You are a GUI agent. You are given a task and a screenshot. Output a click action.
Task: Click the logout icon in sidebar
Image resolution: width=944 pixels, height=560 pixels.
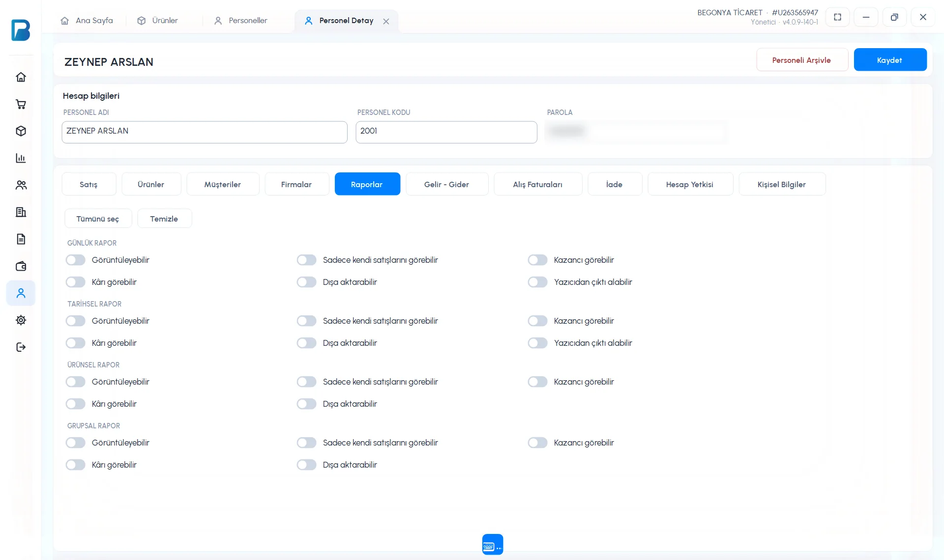tap(21, 347)
